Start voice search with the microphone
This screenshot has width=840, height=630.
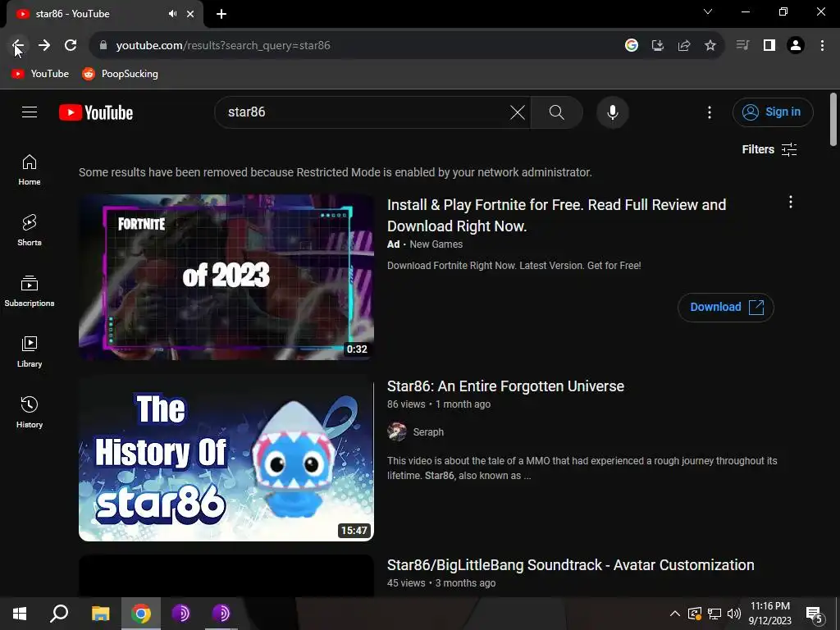coord(613,112)
